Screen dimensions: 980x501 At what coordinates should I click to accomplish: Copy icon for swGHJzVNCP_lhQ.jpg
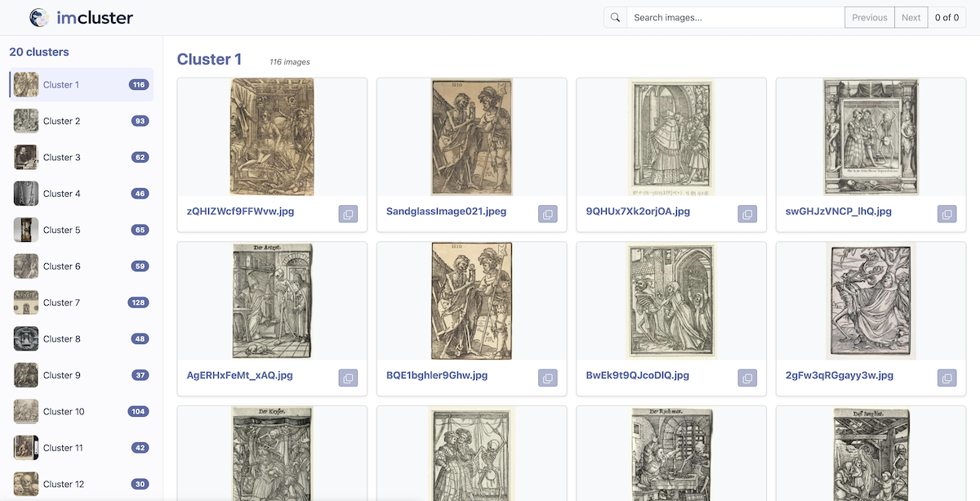click(x=947, y=214)
